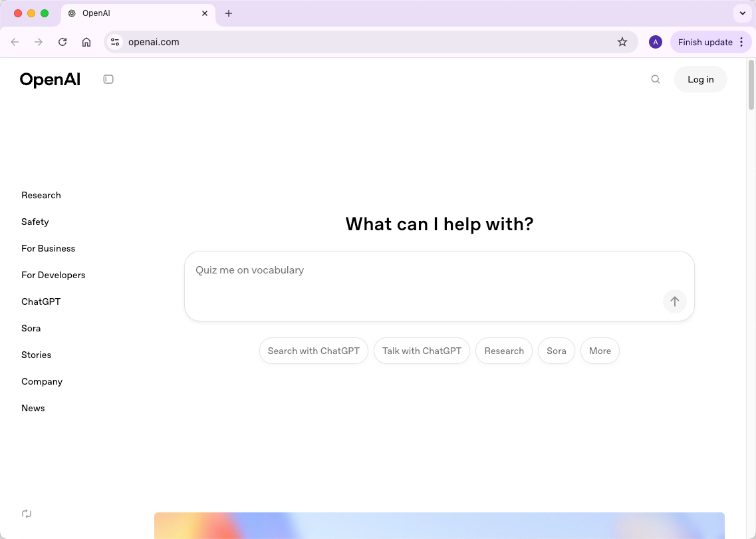
Task: Choose the Research suggestion chip
Action: pyautogui.click(x=504, y=351)
